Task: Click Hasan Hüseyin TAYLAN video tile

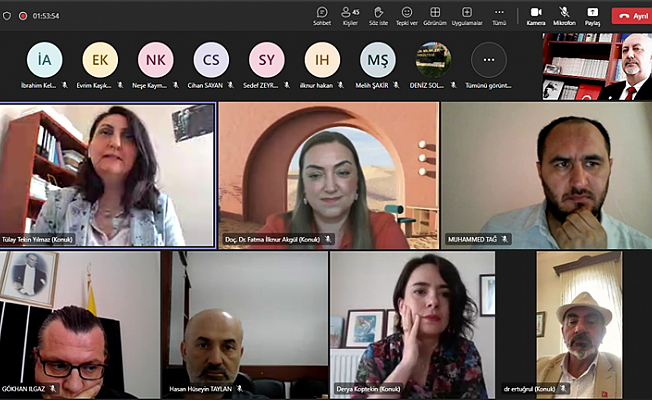Action: coord(245,325)
